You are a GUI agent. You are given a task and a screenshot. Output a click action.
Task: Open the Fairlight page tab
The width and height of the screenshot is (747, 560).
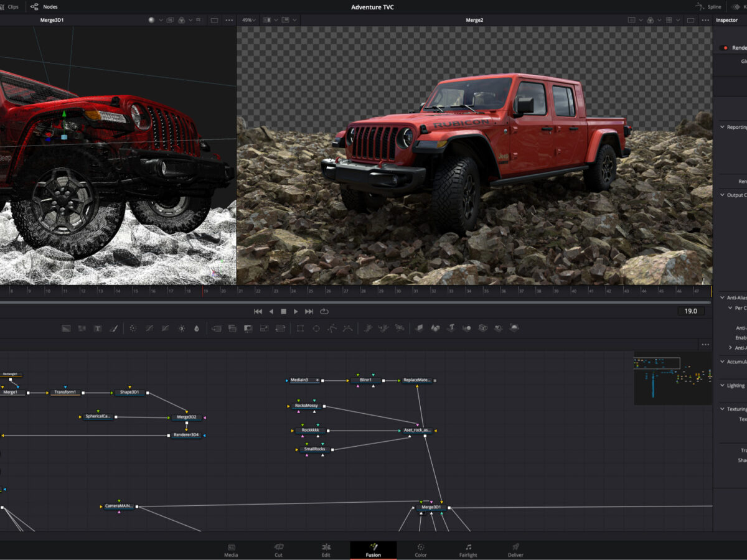coord(468,550)
